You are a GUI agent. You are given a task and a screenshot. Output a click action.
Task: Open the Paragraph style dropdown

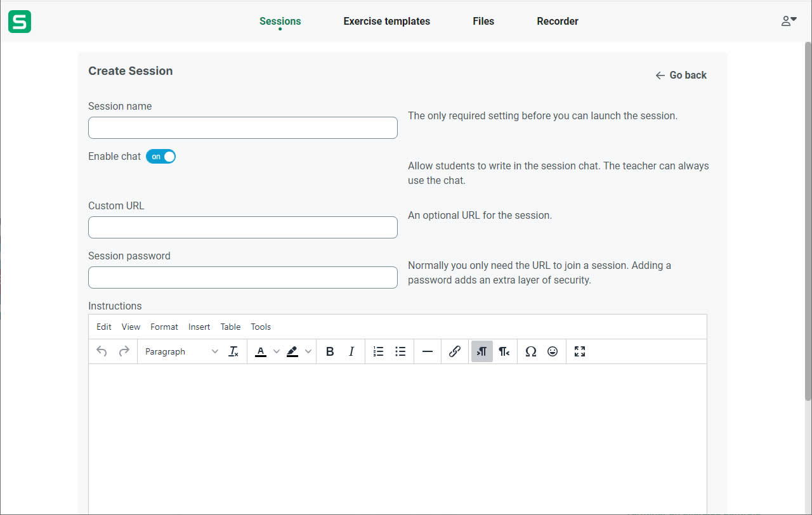181,351
